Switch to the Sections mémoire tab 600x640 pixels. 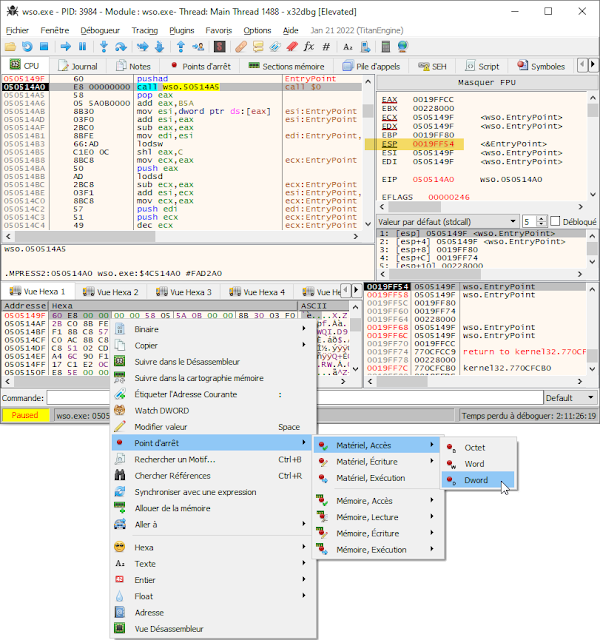click(286, 66)
